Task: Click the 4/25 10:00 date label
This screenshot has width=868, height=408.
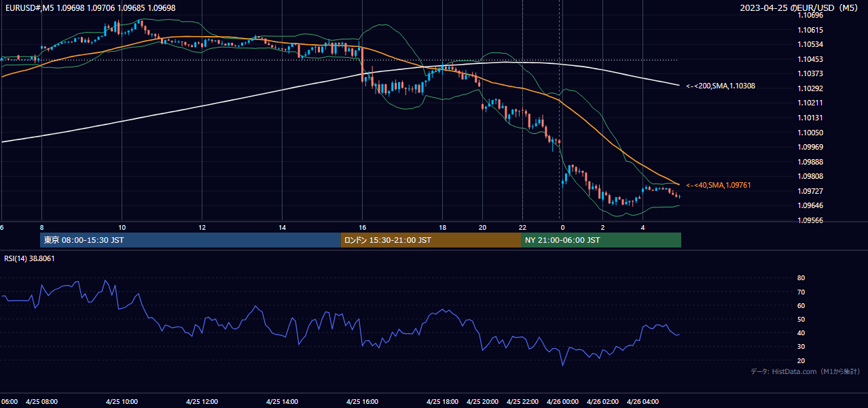Action: click(x=122, y=401)
